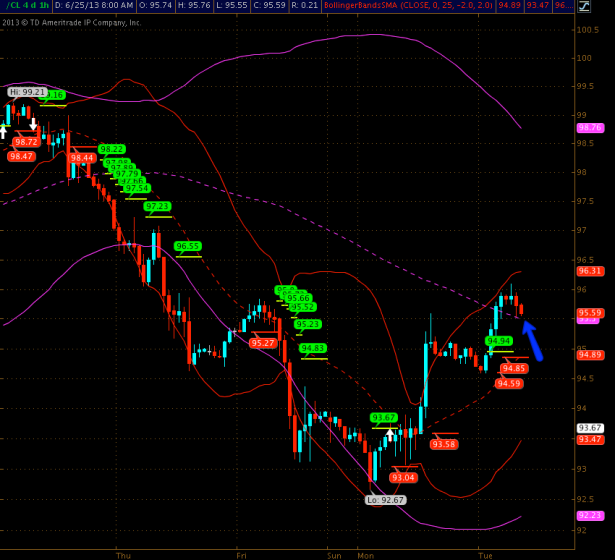This screenshot has width=615, height=560.
Task: Select the /CL 4 d 1h symbol label
Action: 27,5
